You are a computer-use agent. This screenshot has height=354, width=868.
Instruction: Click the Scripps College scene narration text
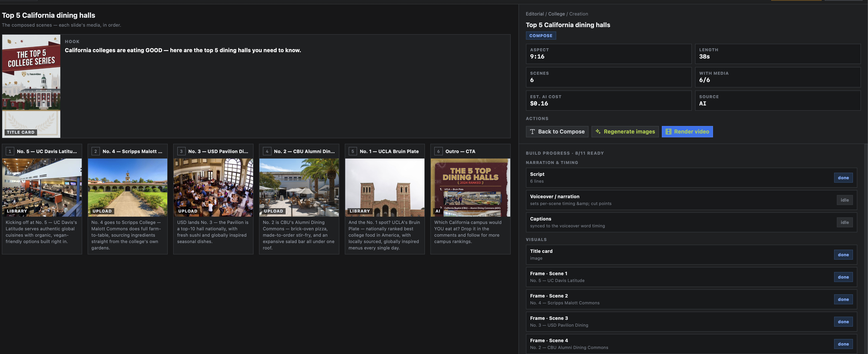point(126,235)
